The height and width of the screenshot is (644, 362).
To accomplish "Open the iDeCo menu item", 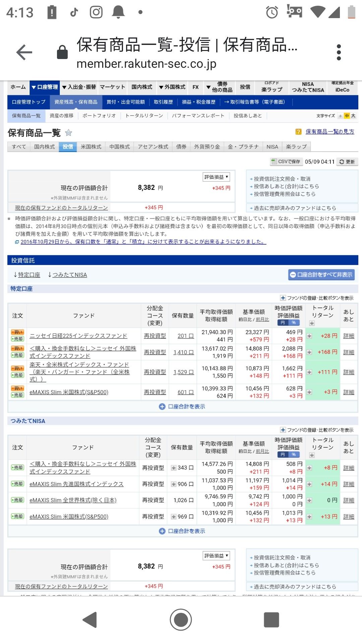I will tap(342, 87).
